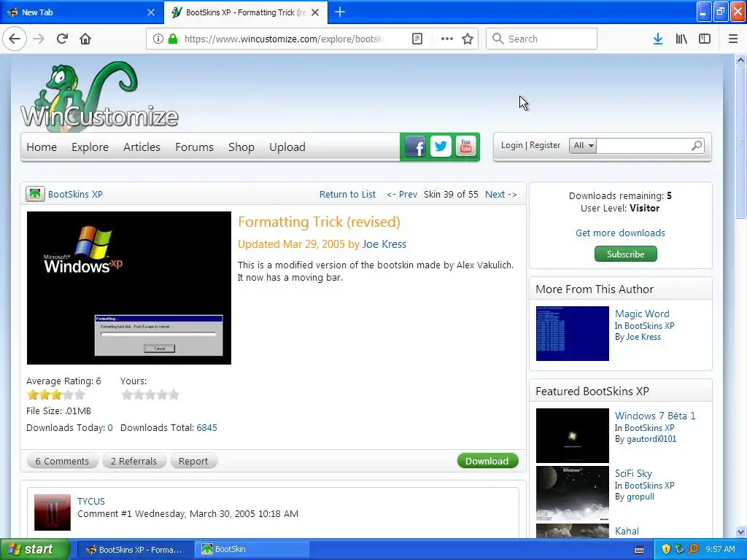Close the New Tab tab
This screenshot has width=747, height=560.
click(x=150, y=12)
